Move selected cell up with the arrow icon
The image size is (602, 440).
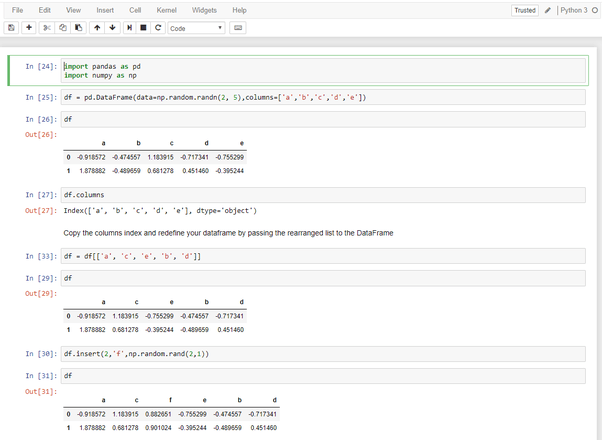click(97, 28)
